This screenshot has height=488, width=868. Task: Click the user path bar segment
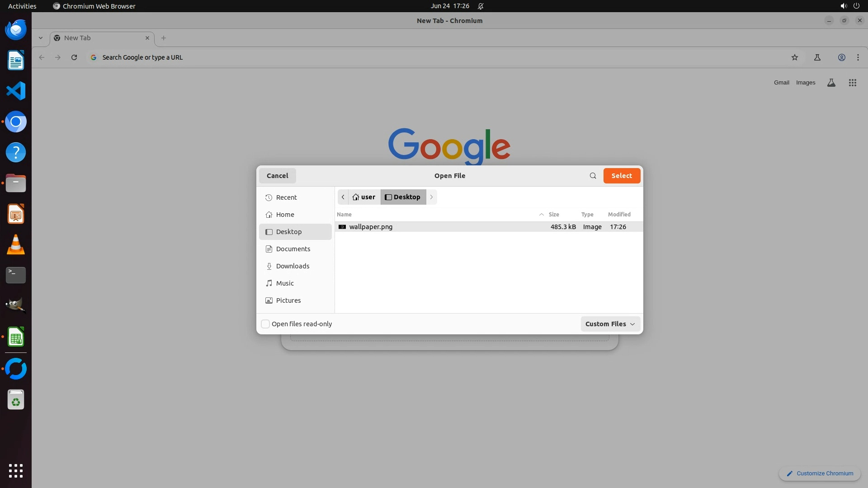coord(364,197)
